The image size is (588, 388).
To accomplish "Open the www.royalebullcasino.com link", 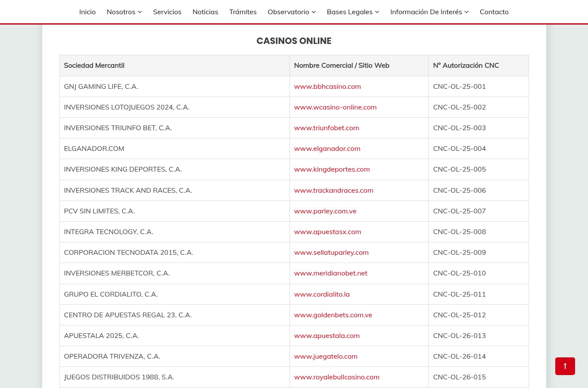I will (x=336, y=377).
